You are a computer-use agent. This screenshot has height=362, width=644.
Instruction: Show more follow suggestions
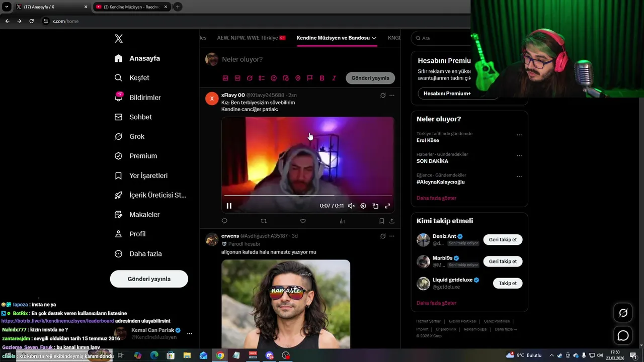[436, 303]
